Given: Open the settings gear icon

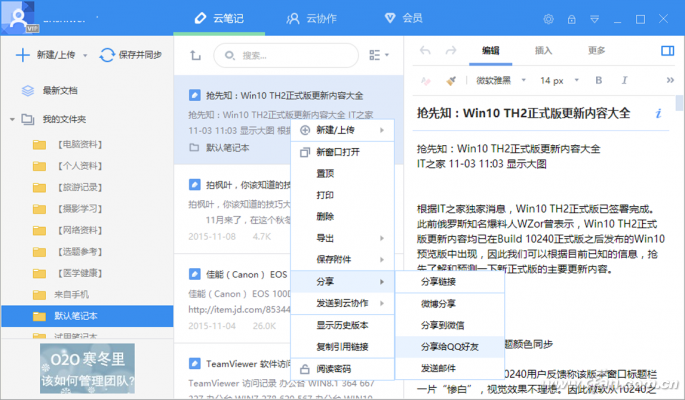Looking at the screenshot, I should [548, 19].
